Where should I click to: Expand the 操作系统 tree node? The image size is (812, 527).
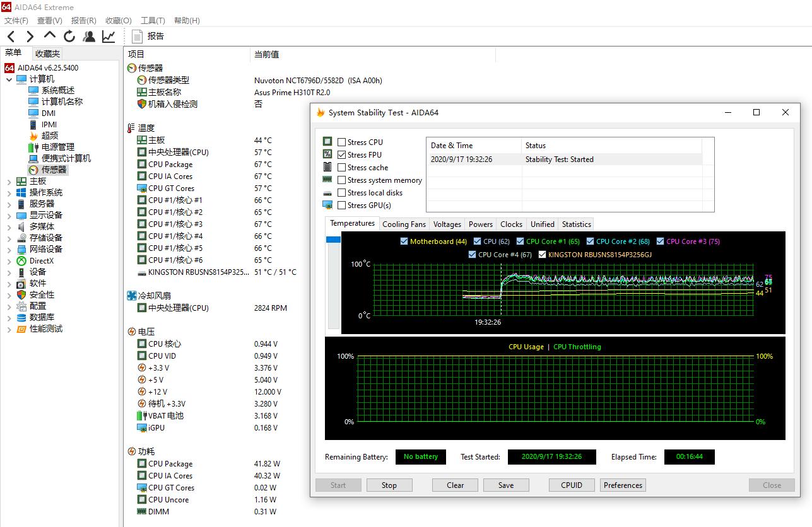(9, 193)
